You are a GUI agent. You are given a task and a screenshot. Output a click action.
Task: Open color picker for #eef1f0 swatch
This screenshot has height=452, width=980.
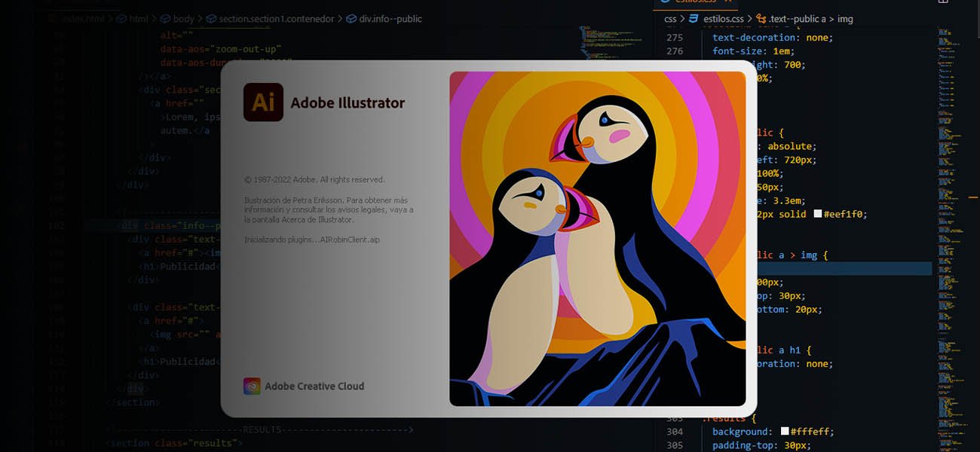click(818, 214)
